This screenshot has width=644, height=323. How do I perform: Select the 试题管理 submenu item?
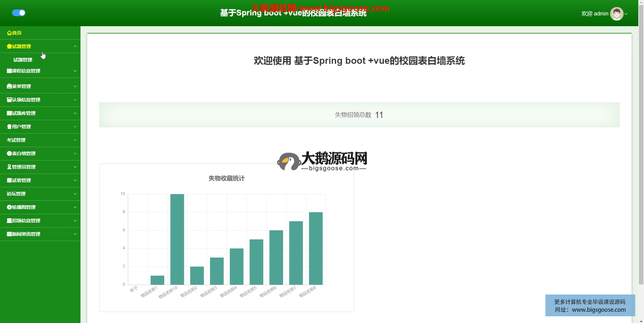click(x=23, y=60)
